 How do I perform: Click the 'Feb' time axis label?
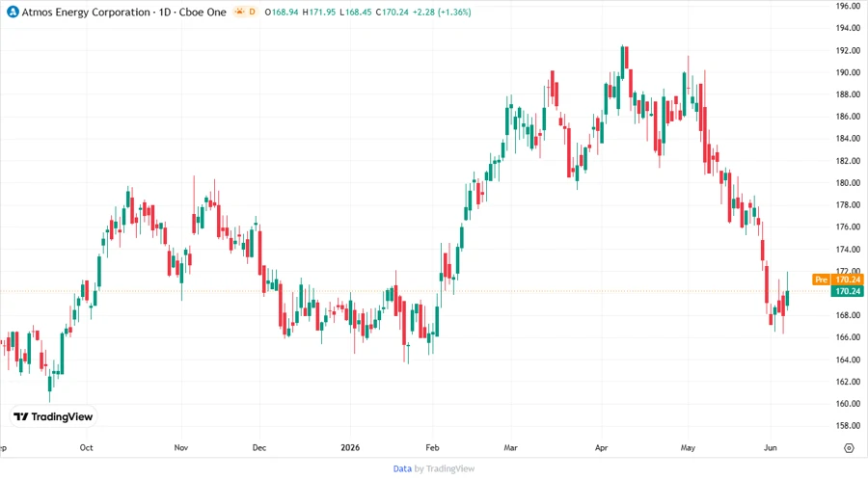432,447
